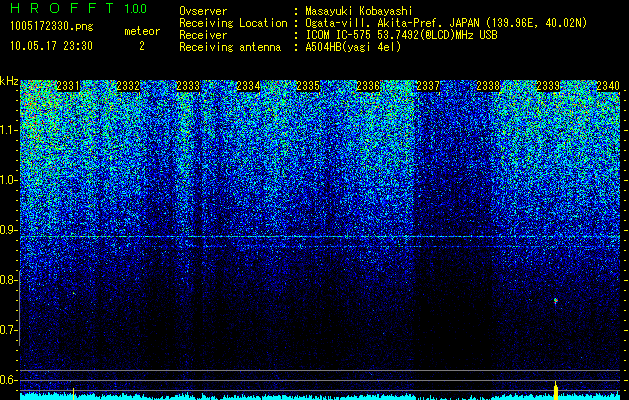Click time marker 2338
This screenshot has width=629, height=400.
click(x=488, y=86)
